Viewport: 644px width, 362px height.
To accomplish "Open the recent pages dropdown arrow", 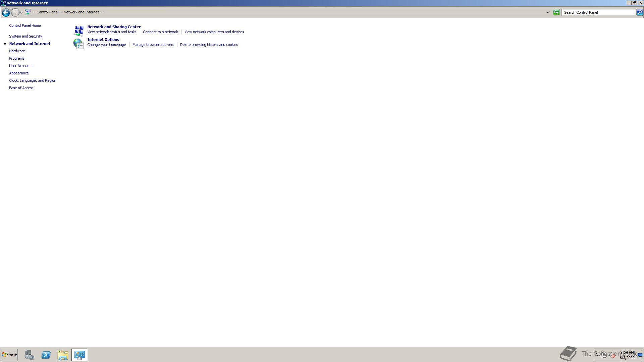I will 21,12.
